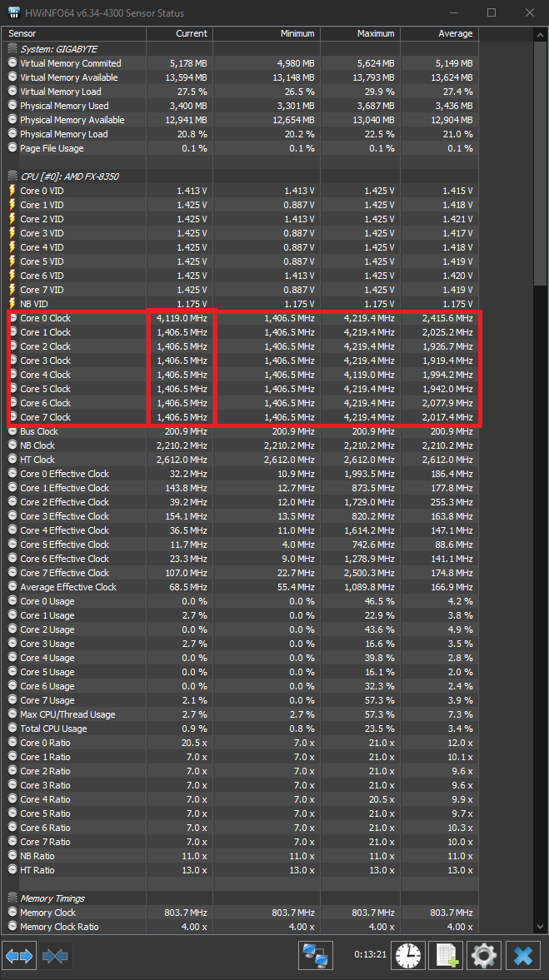Click the sensor icon beside Total CPU Usage
Viewport: 549px width, 980px height.
(x=12, y=728)
